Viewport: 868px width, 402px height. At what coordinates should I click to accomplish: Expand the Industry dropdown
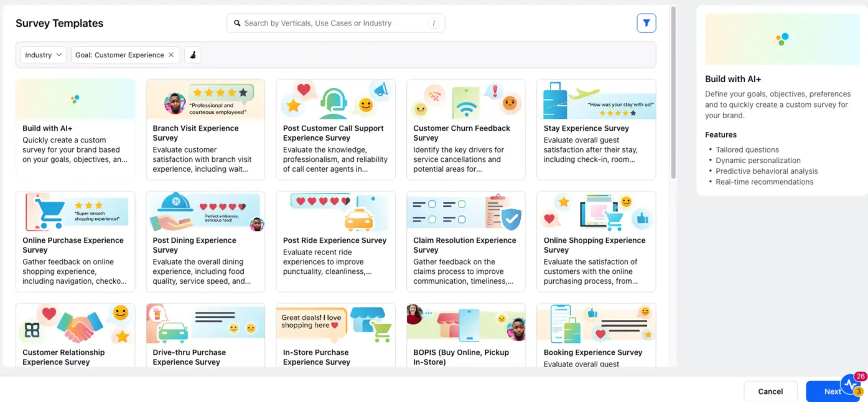pyautogui.click(x=42, y=55)
